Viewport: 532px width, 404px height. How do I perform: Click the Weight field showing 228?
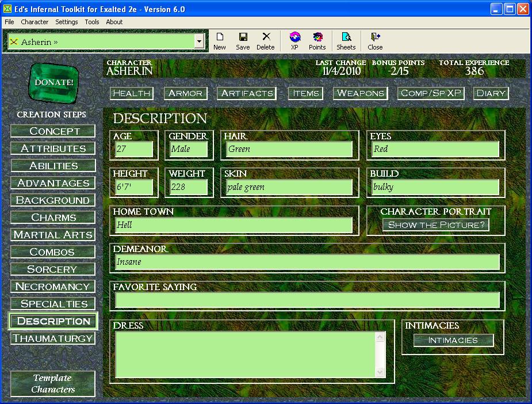189,187
